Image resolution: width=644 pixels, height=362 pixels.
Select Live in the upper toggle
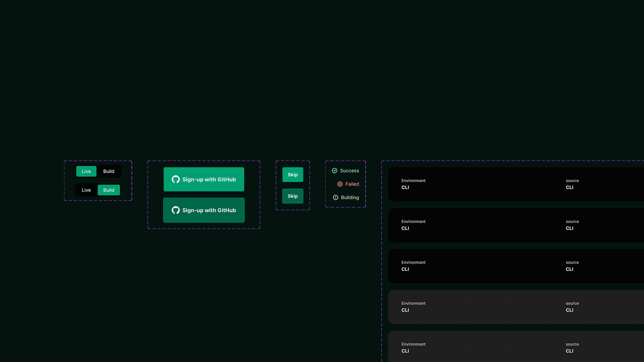(x=86, y=171)
